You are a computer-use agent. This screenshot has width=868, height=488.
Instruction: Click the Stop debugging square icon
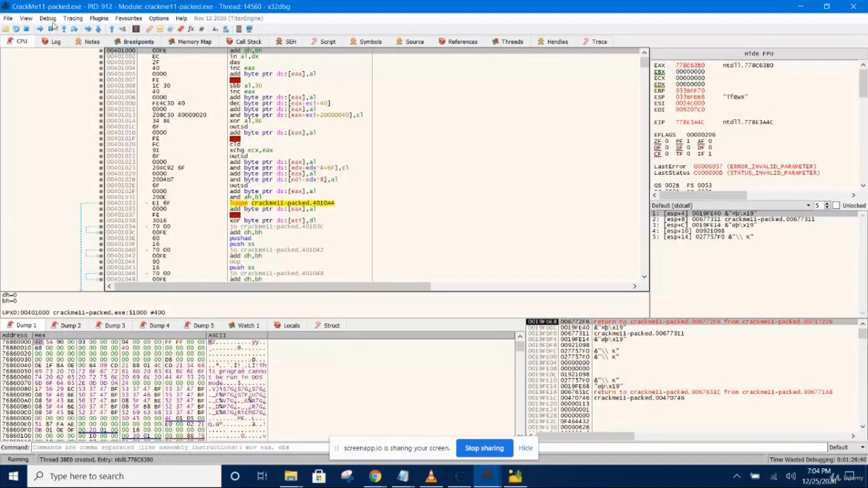pyautogui.click(x=26, y=29)
